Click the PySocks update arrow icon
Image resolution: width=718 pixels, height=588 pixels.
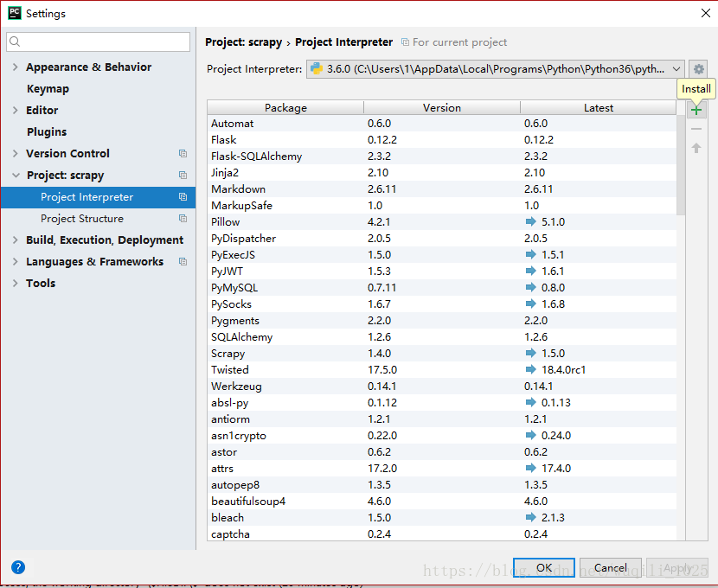pos(531,304)
